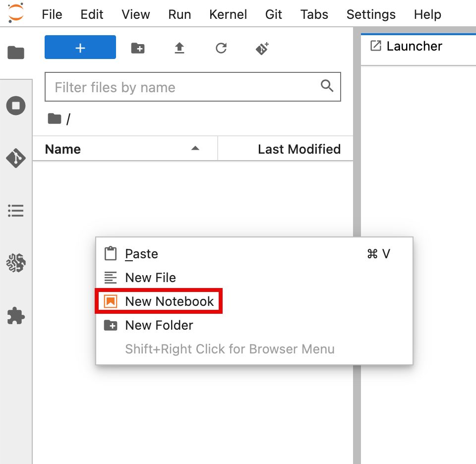Image resolution: width=476 pixels, height=464 pixels.
Task: Refresh the file browser list
Action: coord(221,48)
